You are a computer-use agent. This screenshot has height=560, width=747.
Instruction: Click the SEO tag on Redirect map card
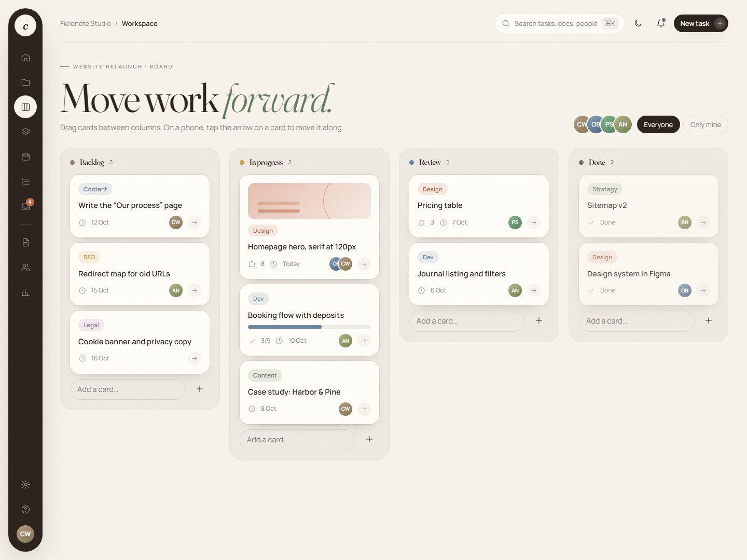pos(89,257)
